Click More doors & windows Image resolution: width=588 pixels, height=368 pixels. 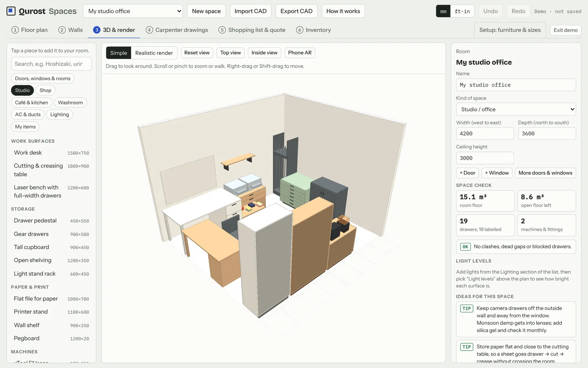(x=545, y=173)
